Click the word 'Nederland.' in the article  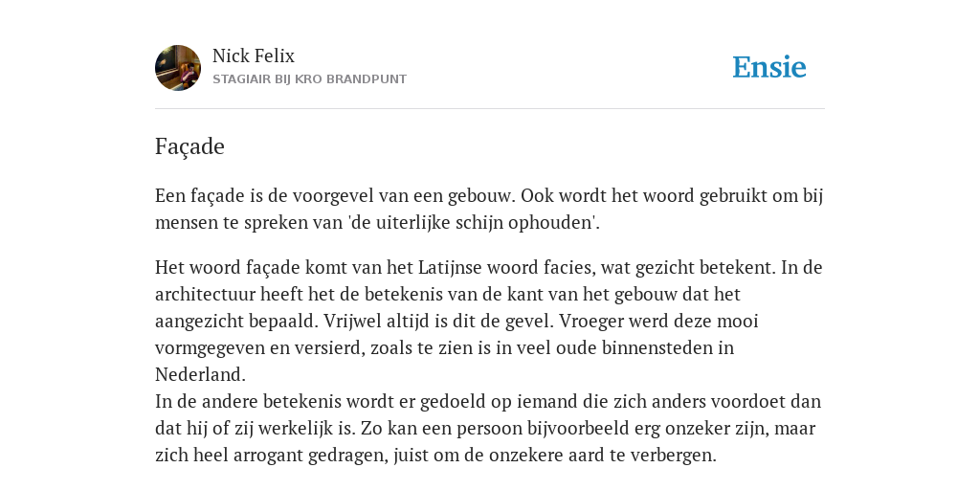point(200,374)
